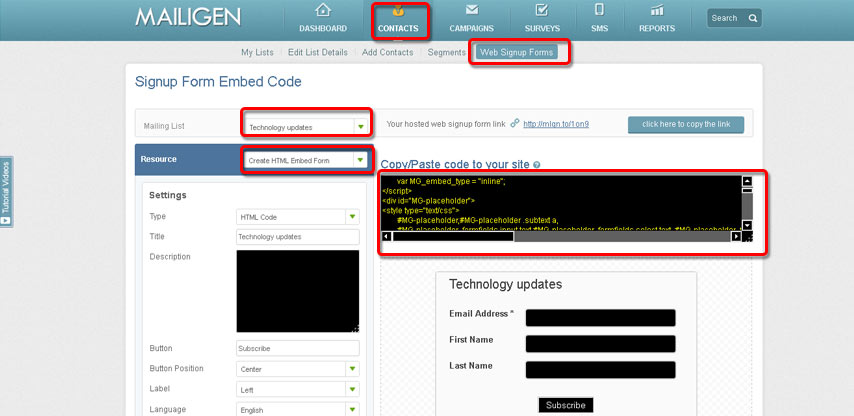The height and width of the screenshot is (416, 854).
Task: Click the Title input field
Action: click(298, 237)
